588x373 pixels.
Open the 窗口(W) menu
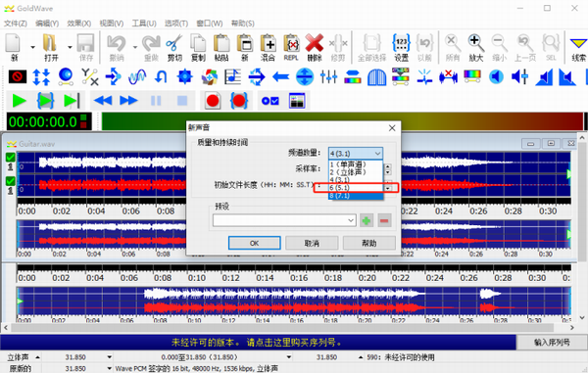(210, 23)
